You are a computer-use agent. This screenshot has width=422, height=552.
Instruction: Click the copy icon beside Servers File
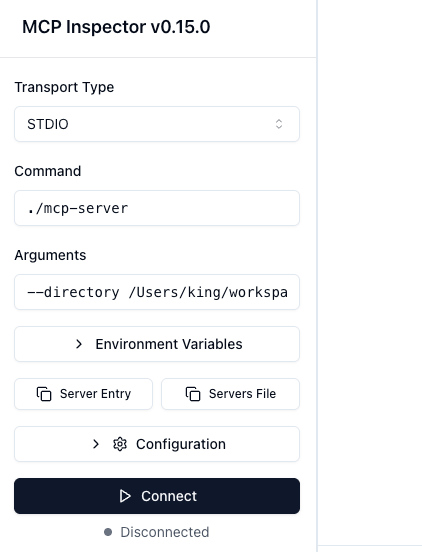193,394
